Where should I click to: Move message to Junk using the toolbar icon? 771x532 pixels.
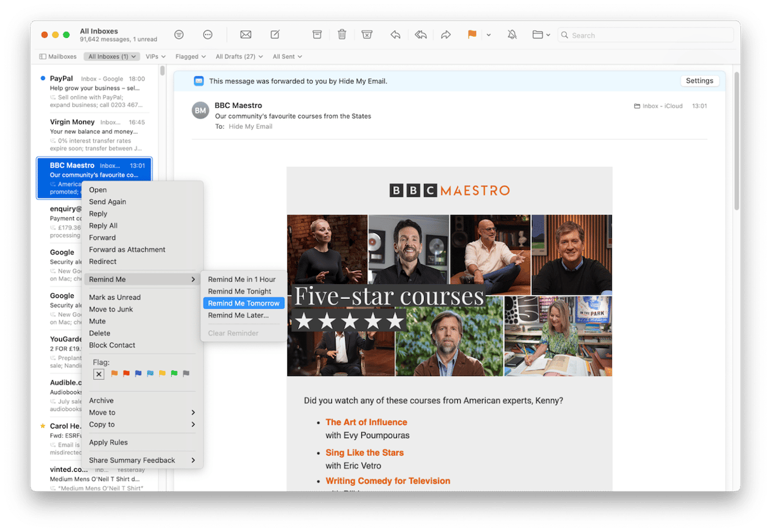(366, 35)
